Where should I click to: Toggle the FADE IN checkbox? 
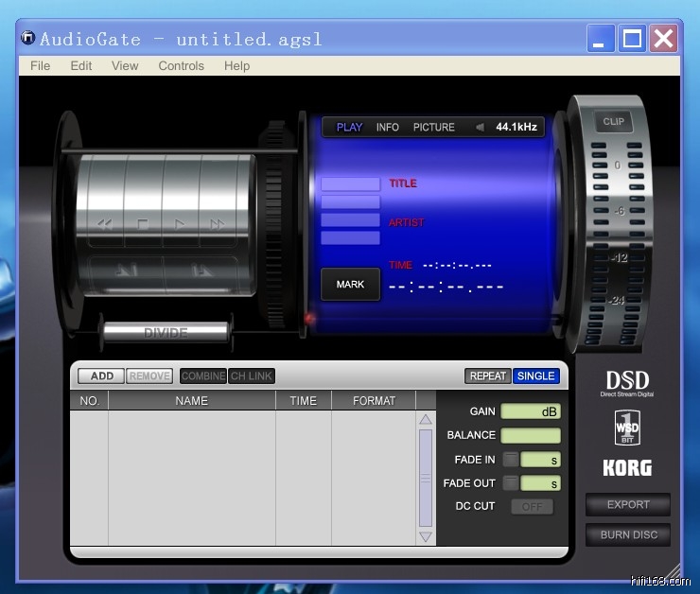coord(510,460)
